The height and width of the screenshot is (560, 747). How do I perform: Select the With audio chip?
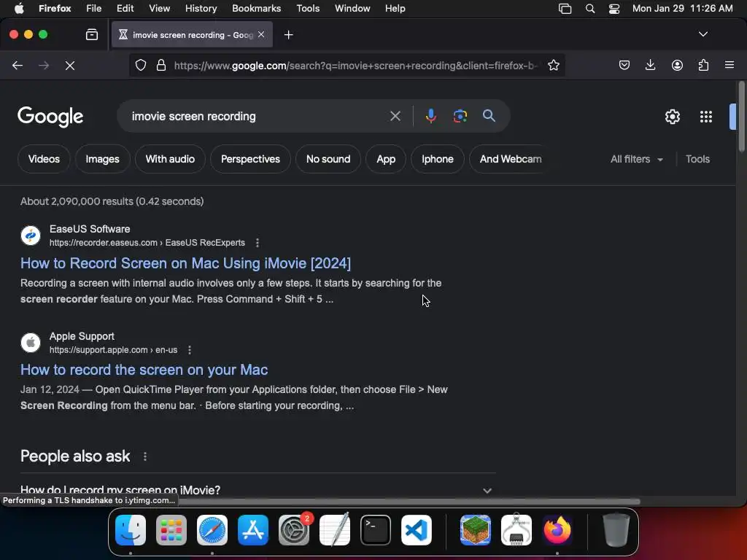170,159
